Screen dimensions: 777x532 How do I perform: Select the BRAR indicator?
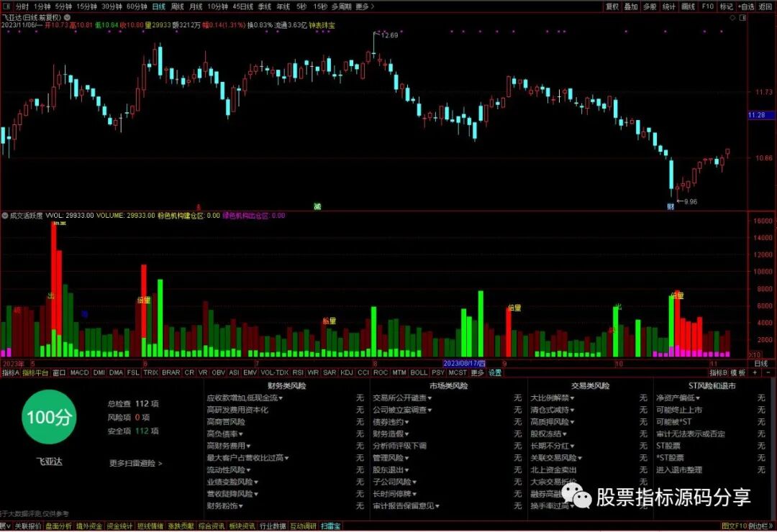171,372
